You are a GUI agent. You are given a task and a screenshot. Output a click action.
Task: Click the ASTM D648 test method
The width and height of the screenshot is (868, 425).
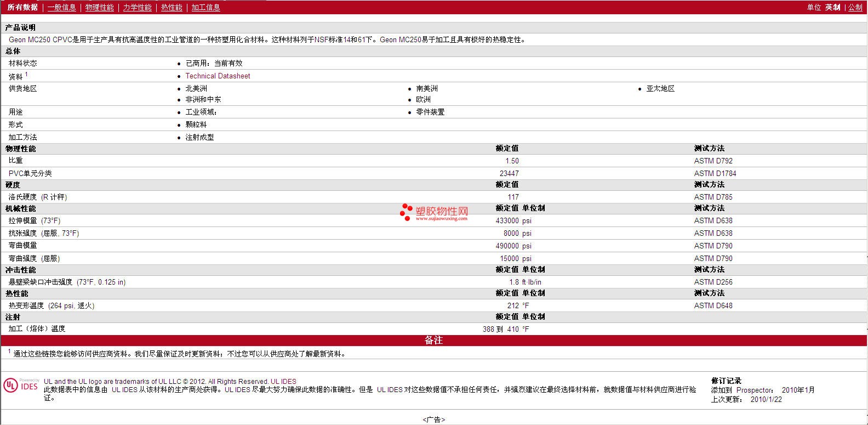click(x=713, y=305)
